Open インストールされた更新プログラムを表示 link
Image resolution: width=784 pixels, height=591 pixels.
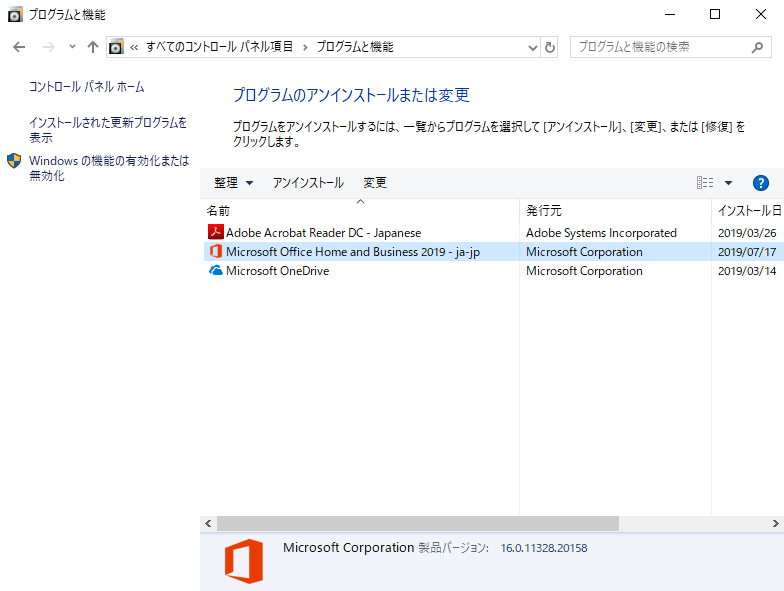point(108,130)
